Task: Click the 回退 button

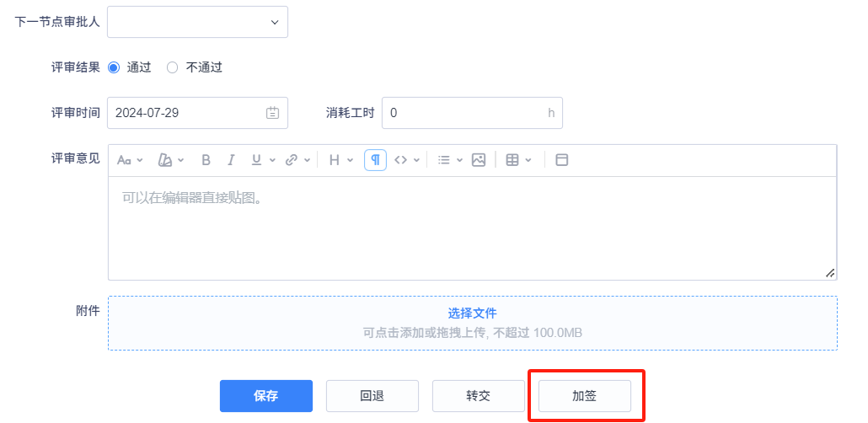Action: point(372,396)
